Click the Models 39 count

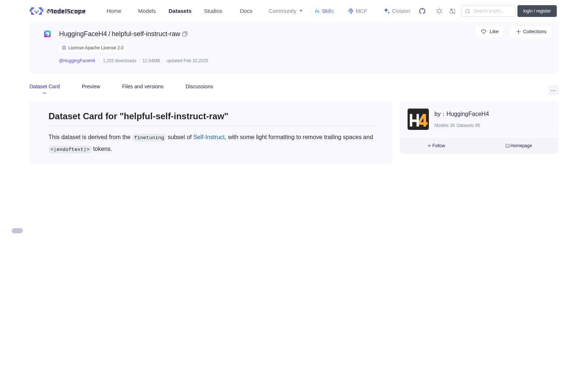tap(444, 125)
